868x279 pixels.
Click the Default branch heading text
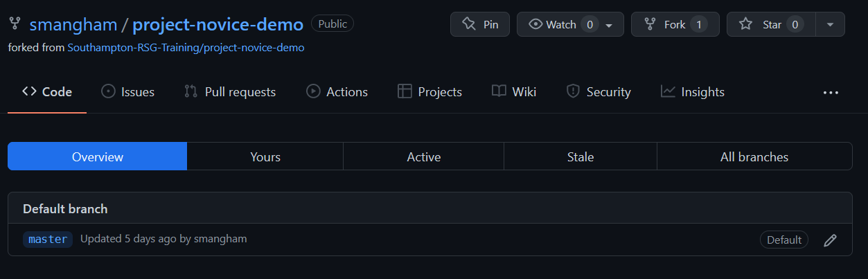[x=65, y=208]
